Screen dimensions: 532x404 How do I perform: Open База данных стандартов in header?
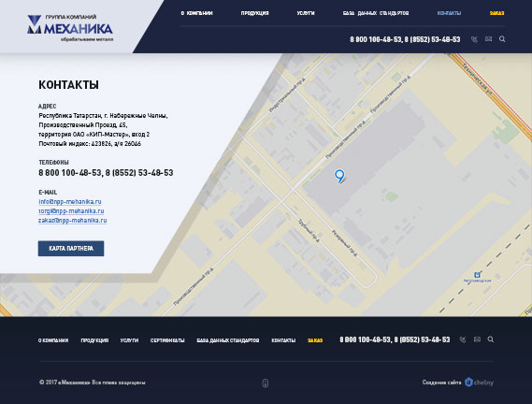[x=376, y=13]
